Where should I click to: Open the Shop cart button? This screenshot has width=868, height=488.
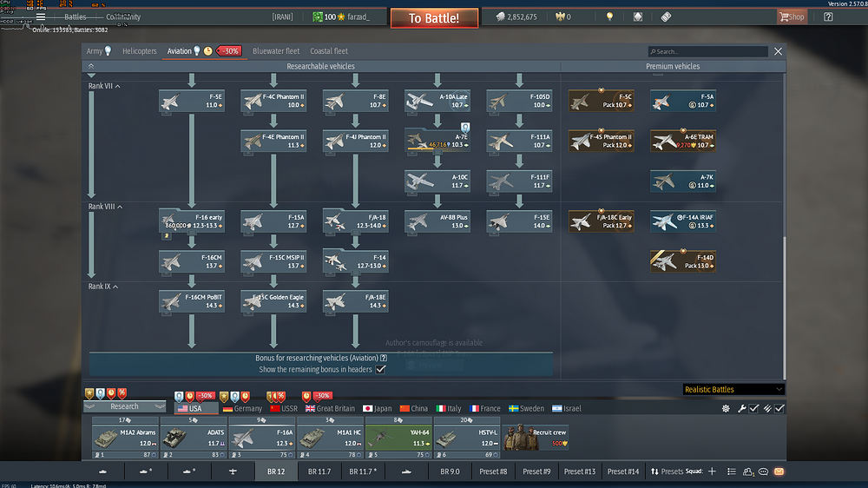pos(792,16)
